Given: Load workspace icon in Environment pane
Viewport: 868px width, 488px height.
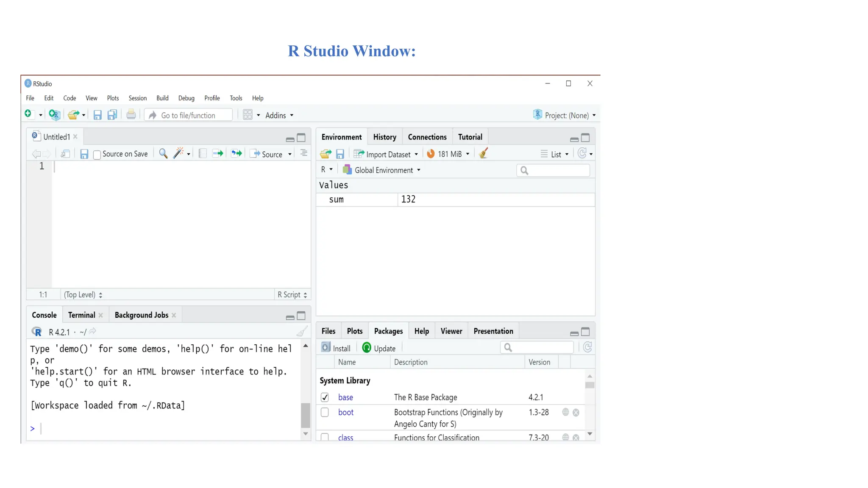Looking at the screenshot, I should pos(325,154).
